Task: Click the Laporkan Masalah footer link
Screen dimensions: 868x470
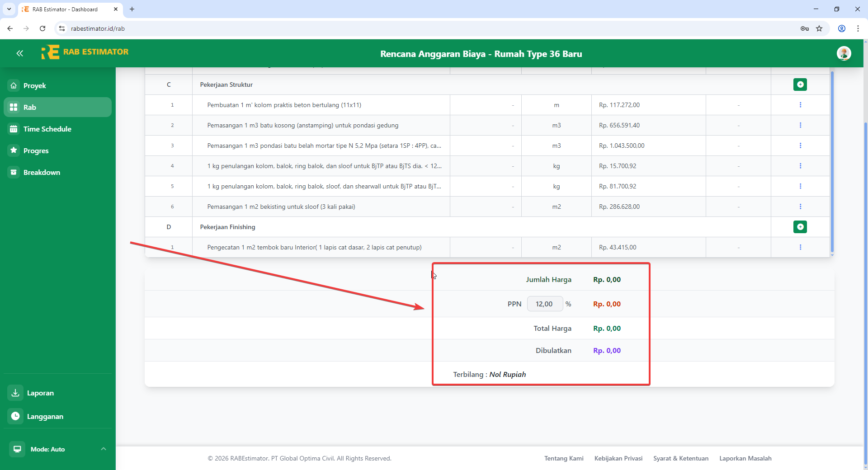Action: pos(745,458)
